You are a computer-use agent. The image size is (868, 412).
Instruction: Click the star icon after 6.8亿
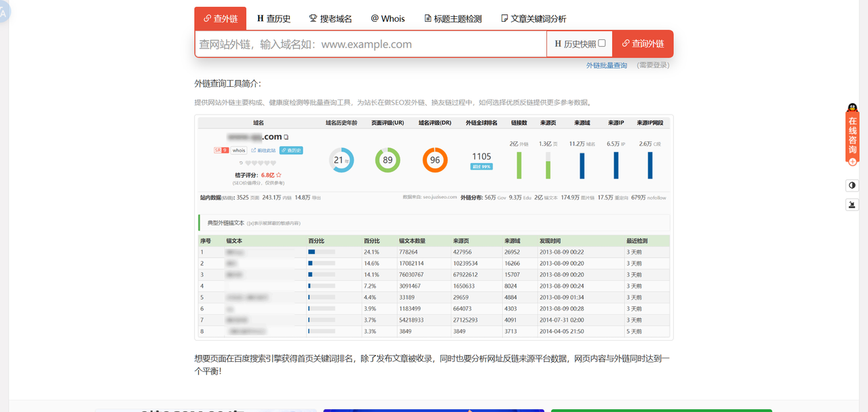click(x=278, y=175)
